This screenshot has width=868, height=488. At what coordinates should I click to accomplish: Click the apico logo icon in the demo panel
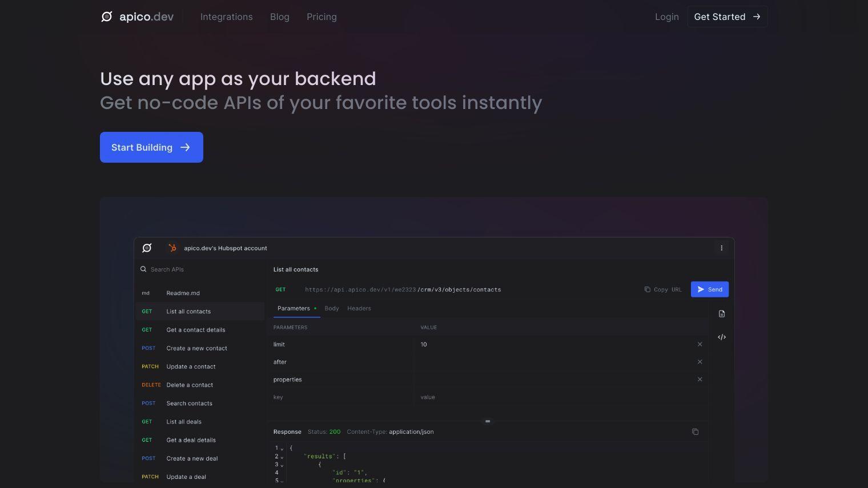147,248
